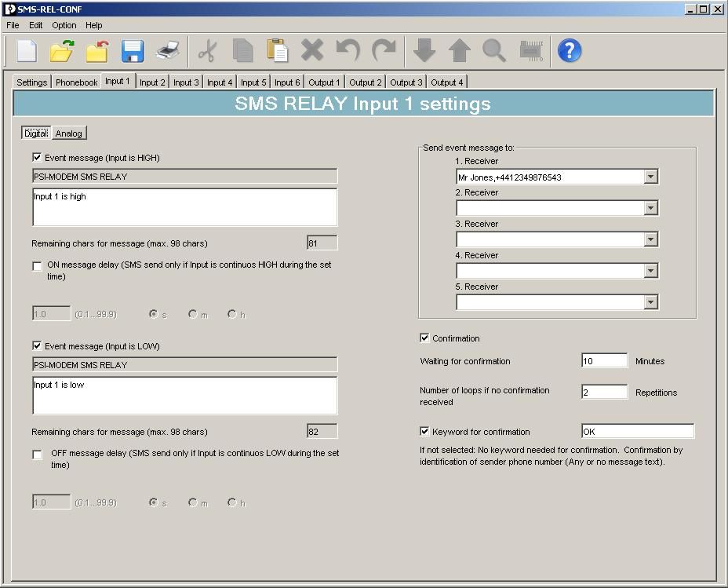
Task: Click the LOW message PSI-MODEM SMS RELAY header field
Action: [x=185, y=364]
